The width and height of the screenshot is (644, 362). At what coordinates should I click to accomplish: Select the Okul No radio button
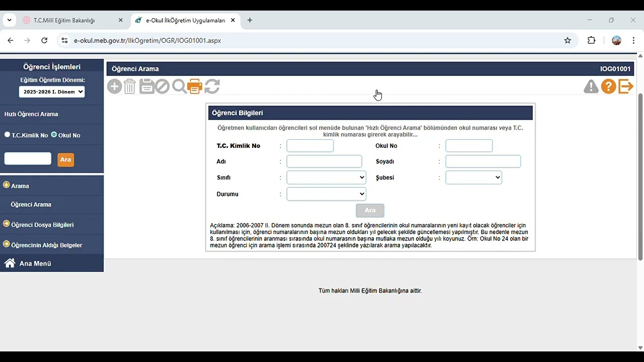pos(54,135)
